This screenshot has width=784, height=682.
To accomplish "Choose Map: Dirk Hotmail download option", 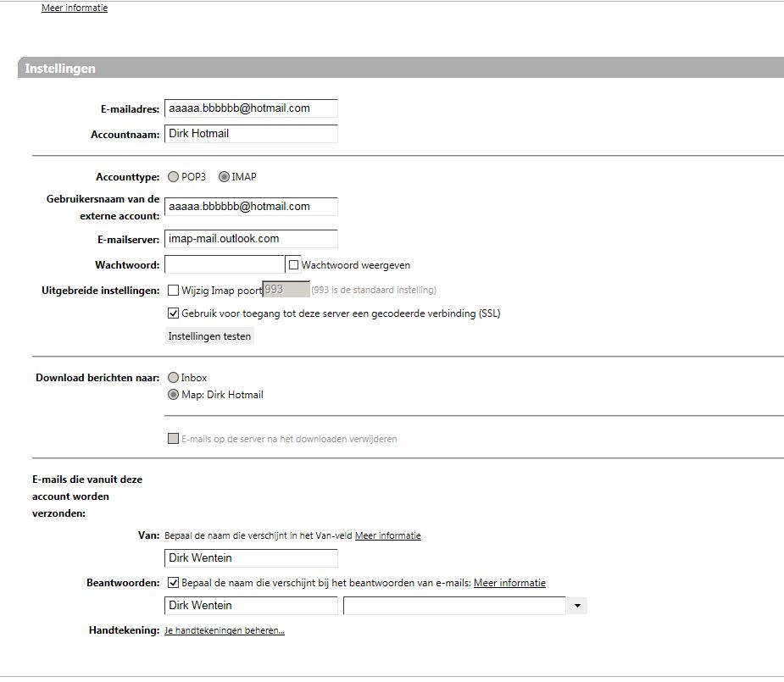I will click(x=173, y=395).
